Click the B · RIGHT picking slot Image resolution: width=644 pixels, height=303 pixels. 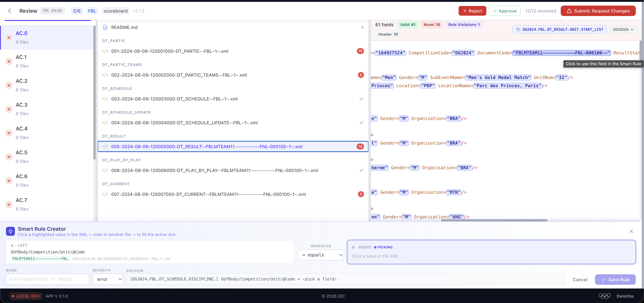pos(491,252)
